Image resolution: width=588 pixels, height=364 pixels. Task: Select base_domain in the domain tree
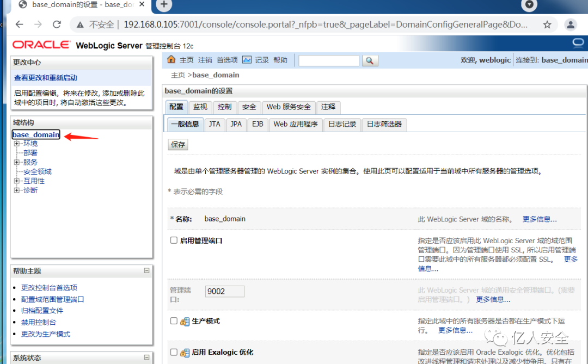coord(36,134)
